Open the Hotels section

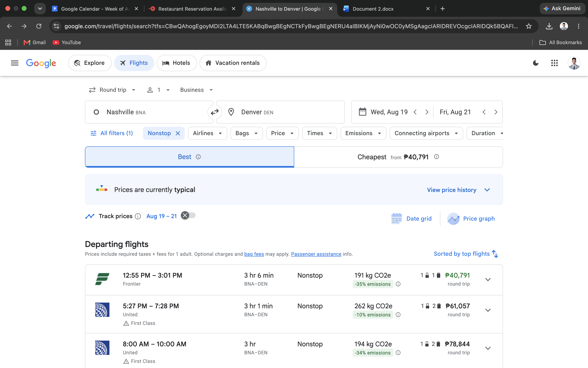[177, 63]
